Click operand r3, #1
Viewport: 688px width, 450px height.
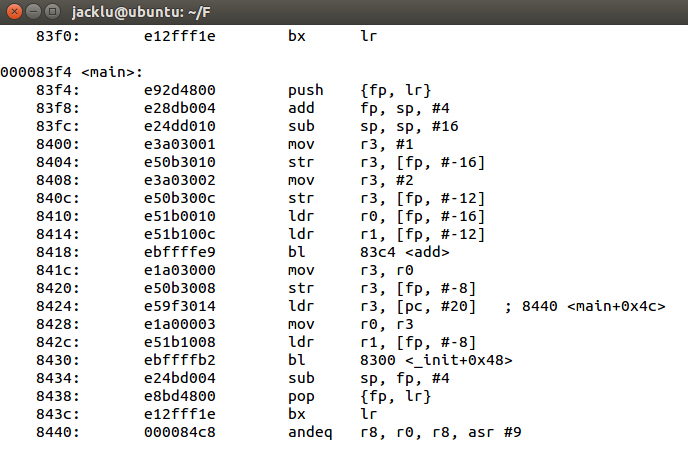click(387, 144)
